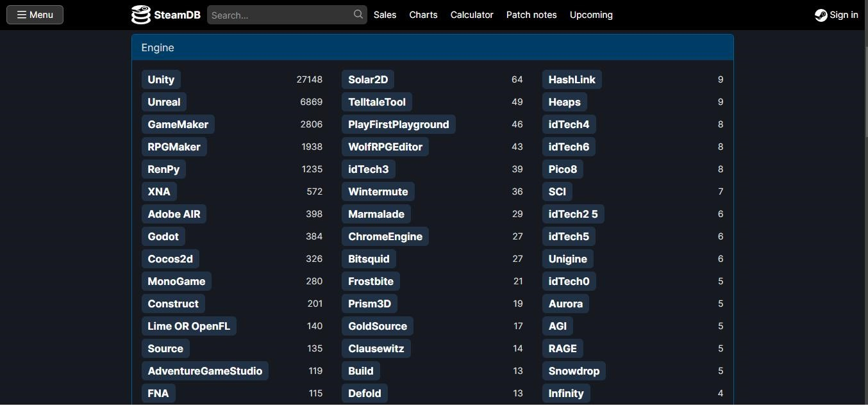
Task: Select the Snowdrop engine tag
Action: click(574, 371)
